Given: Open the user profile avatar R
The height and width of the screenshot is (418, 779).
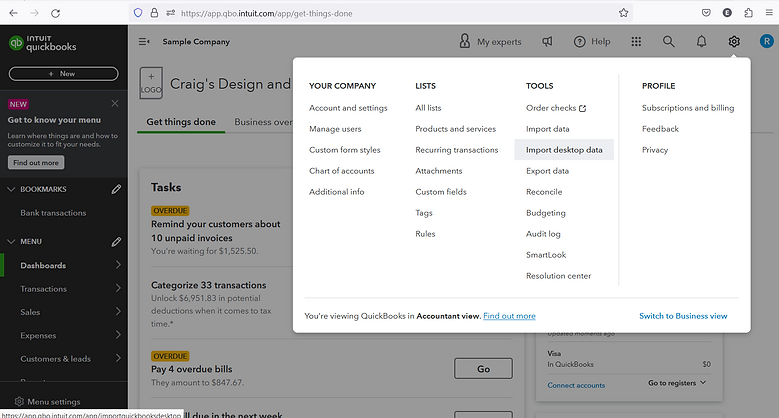Looking at the screenshot, I should (x=767, y=41).
